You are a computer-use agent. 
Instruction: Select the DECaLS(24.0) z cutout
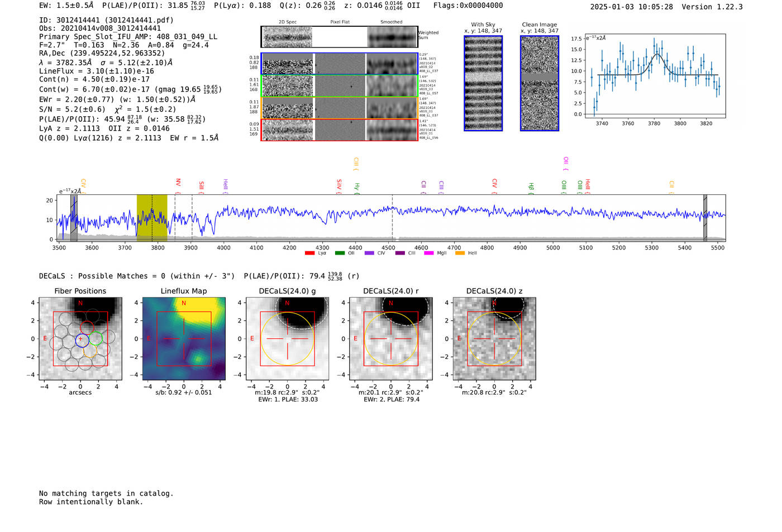point(494,339)
